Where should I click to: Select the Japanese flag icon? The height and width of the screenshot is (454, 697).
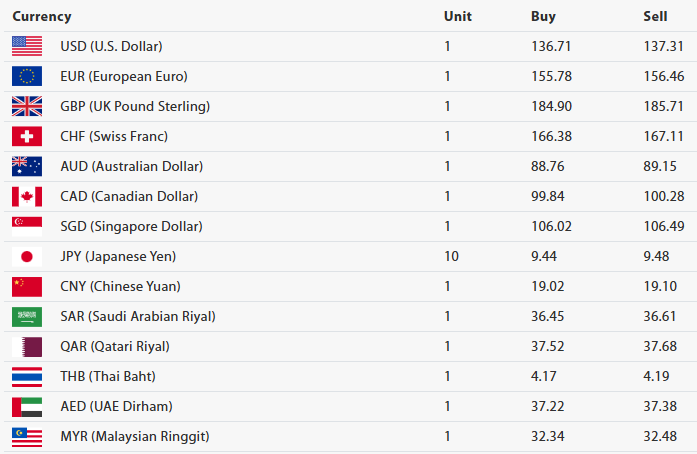tap(27, 256)
